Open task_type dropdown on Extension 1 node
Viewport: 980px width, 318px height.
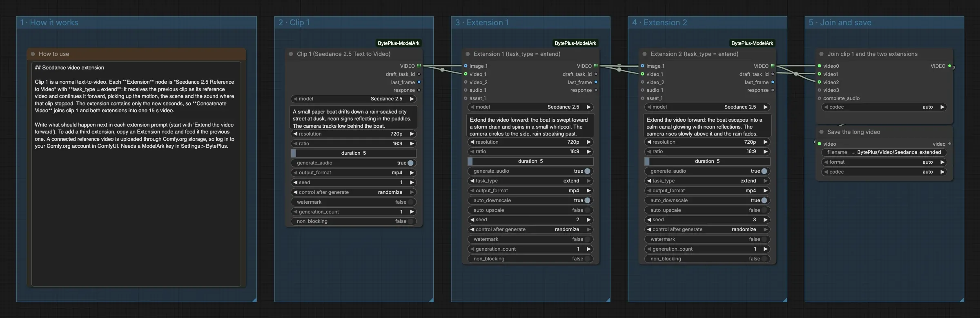[x=530, y=181]
